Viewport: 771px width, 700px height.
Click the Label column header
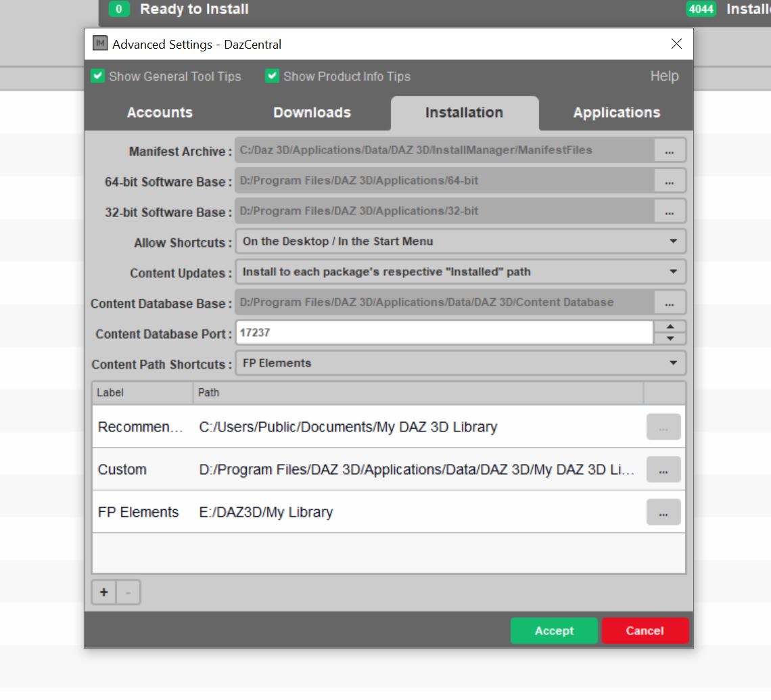pyautogui.click(x=143, y=393)
